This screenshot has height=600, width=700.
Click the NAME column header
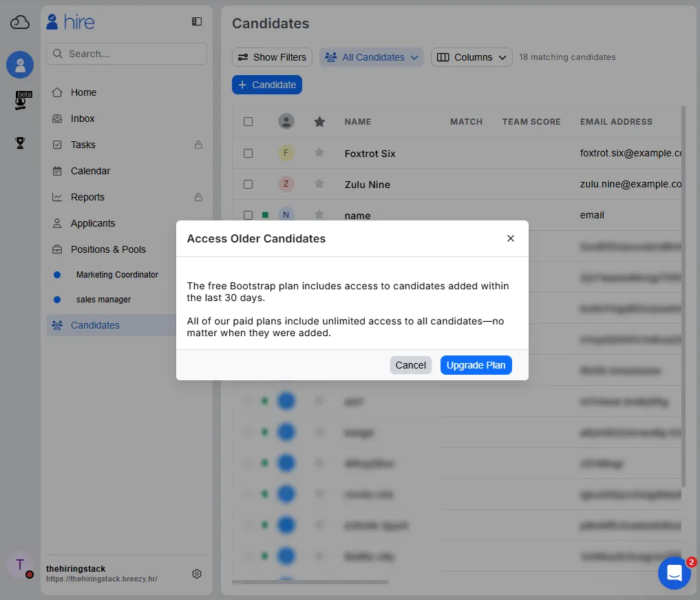[x=358, y=121]
